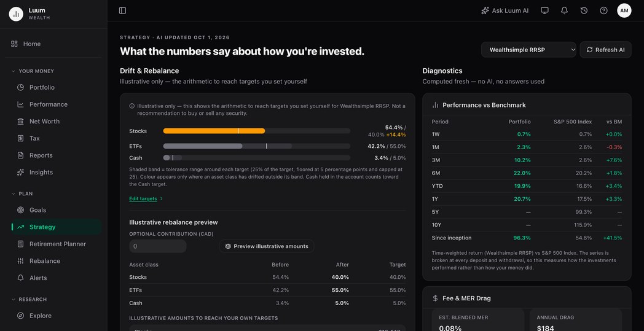This screenshot has width=644, height=331.
Task: Click the YTD portfolio return 19.9%
Action: pos(522,186)
